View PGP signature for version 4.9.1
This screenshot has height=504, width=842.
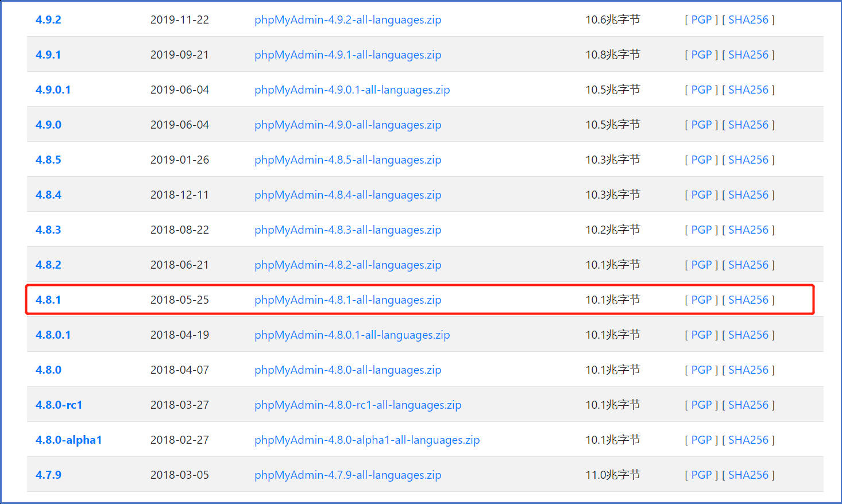click(x=701, y=55)
